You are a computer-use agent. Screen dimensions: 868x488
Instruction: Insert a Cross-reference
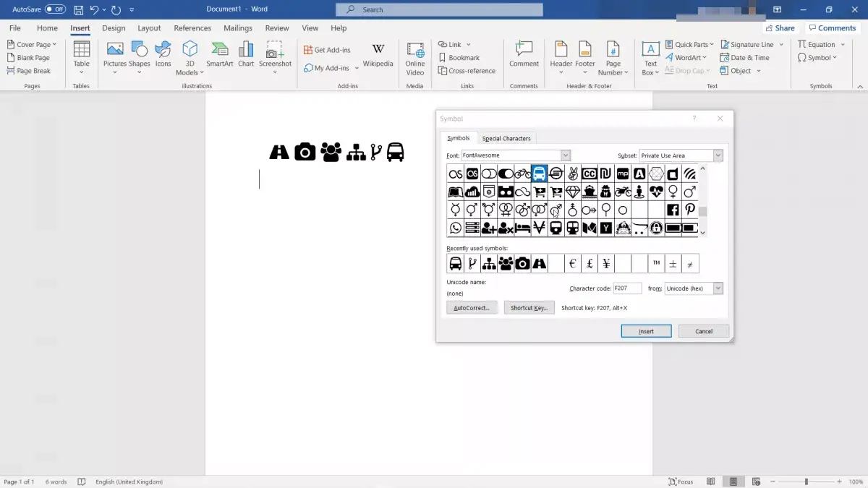pos(467,71)
